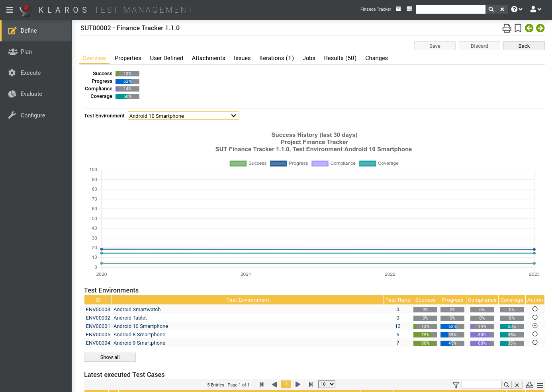This screenshot has width=552, height=392.
Task: Go to previous item with green left arrow
Action: pyautogui.click(x=529, y=28)
